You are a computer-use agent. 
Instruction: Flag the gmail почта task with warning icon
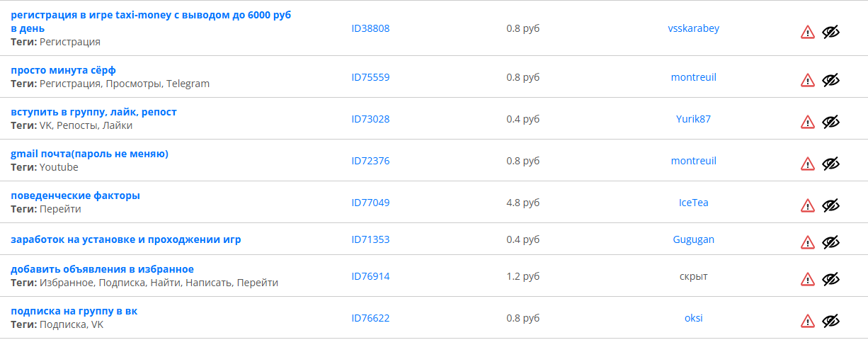point(808,164)
